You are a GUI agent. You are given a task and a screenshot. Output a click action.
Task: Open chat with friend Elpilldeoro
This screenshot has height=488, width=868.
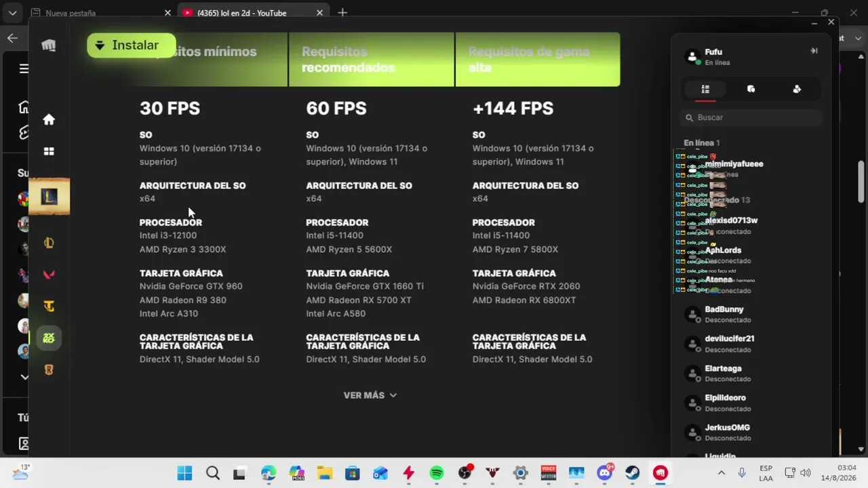tap(751, 403)
